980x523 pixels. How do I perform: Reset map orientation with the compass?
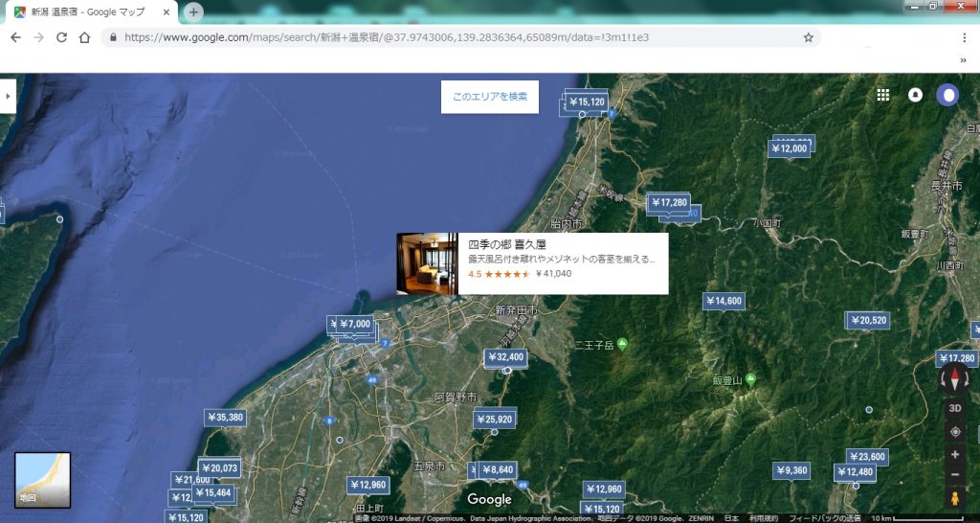tap(954, 377)
